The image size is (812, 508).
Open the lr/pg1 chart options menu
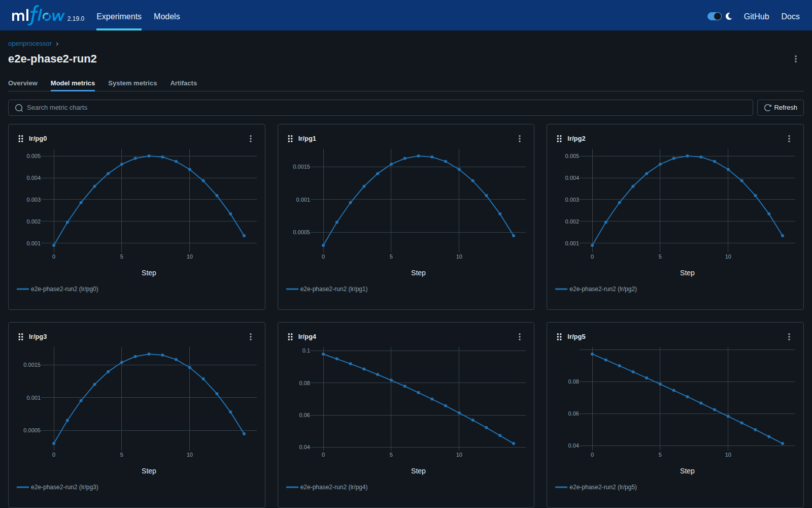pyautogui.click(x=520, y=139)
